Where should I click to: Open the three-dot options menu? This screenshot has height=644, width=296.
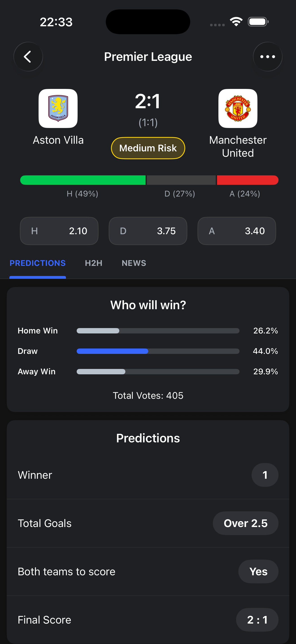pos(268,57)
